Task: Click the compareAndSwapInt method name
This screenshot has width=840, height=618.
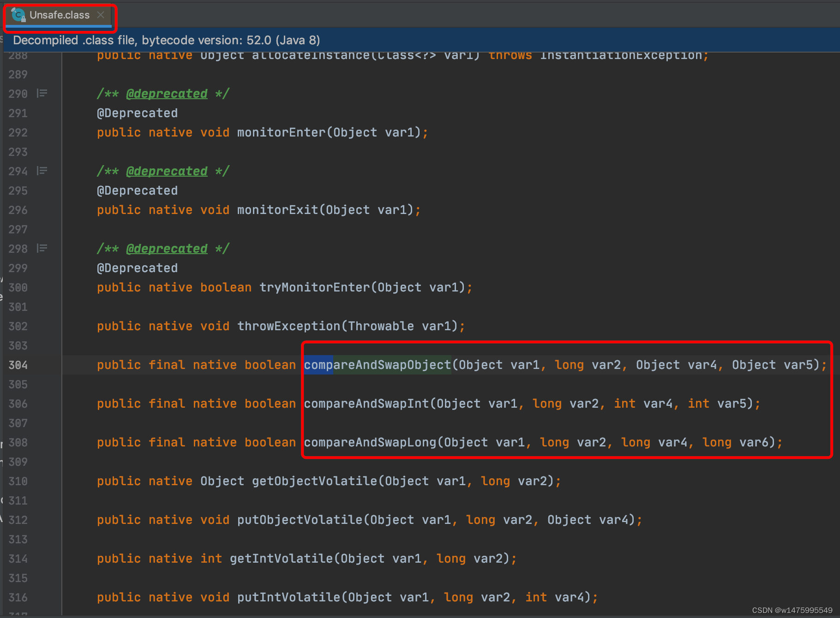Action: pyautogui.click(x=366, y=404)
